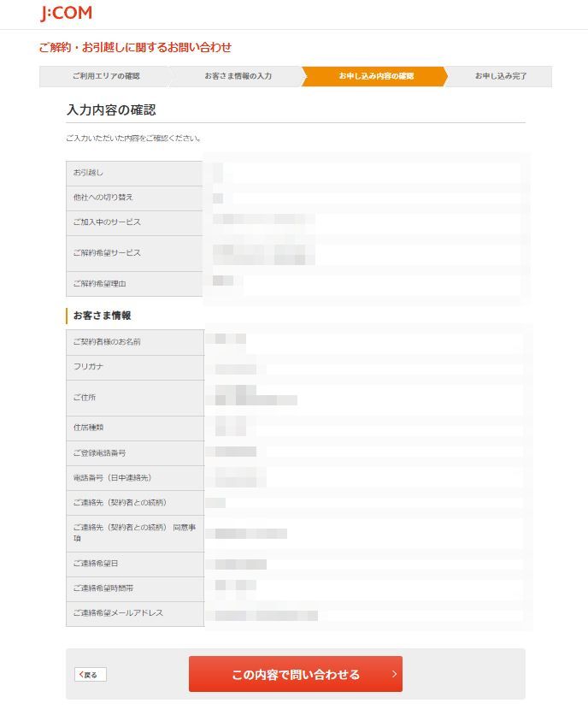Click the 住居種類 row label
The height and width of the screenshot is (715, 588).
point(88,428)
